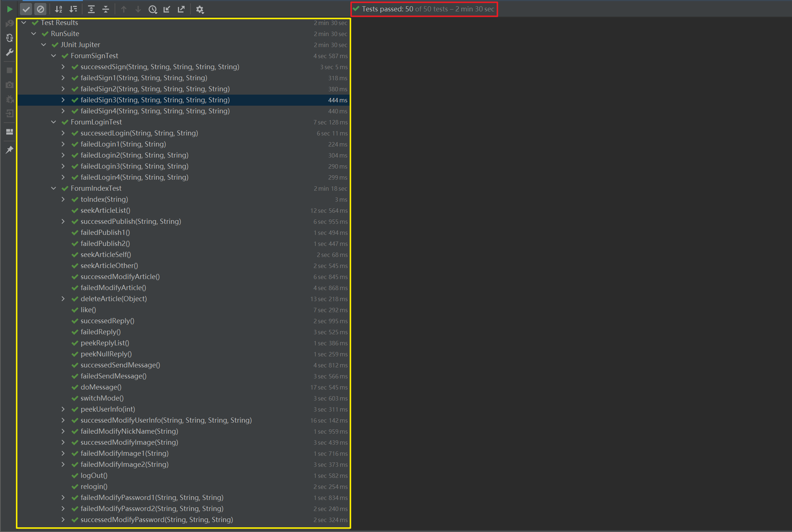This screenshot has width=792, height=532.
Task: Select the peekNullReply() test
Action: tap(183, 354)
